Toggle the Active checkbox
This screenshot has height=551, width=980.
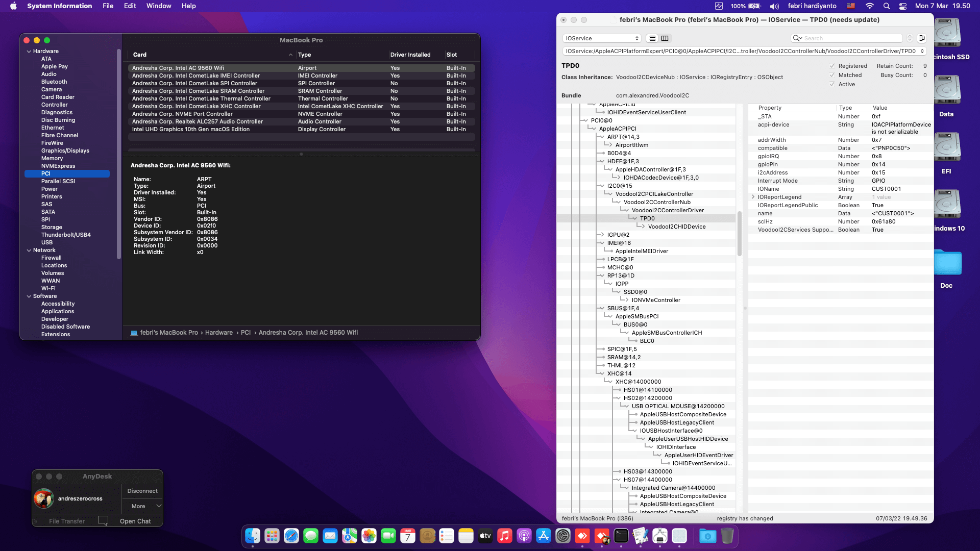[x=832, y=84]
